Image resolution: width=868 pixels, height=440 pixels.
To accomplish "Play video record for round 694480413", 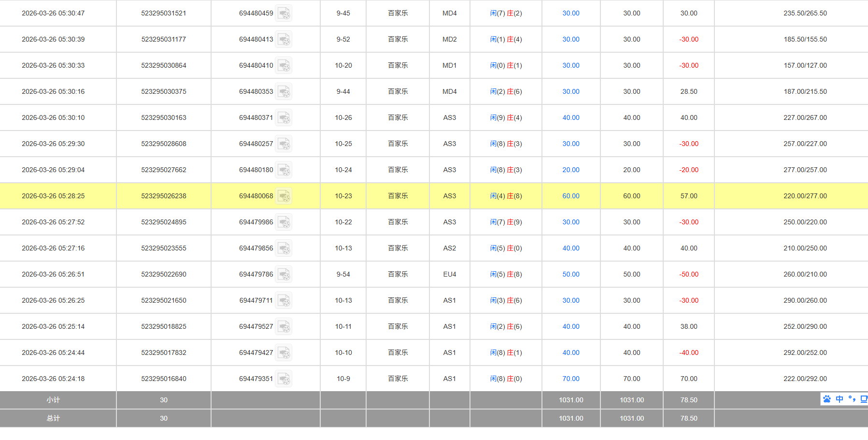I will point(284,40).
